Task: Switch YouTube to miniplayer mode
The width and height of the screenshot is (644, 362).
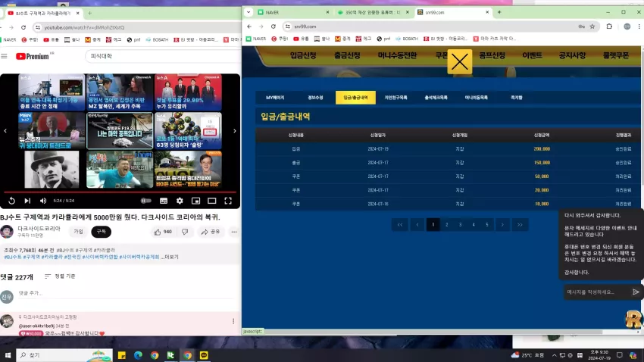Action: [x=196, y=201]
